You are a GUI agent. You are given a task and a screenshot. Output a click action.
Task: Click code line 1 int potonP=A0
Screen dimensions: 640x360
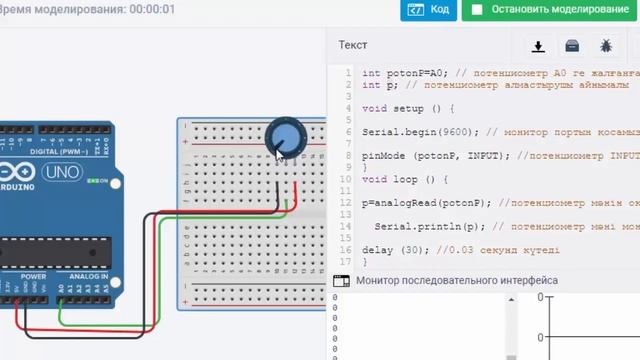pos(501,73)
